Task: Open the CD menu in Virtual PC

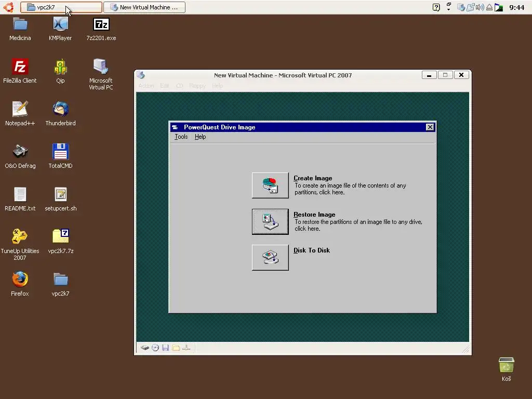Action: pyautogui.click(x=179, y=86)
